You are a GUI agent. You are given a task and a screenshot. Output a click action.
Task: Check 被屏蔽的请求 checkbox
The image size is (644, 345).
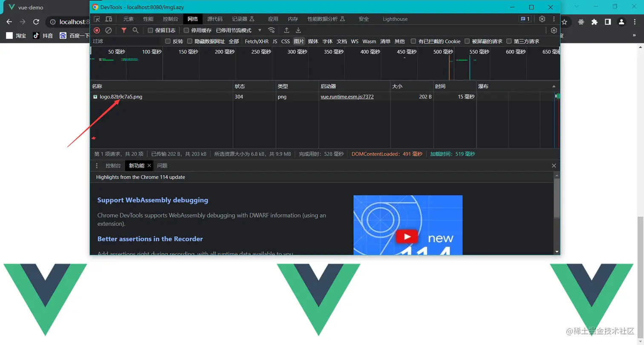[x=467, y=41]
